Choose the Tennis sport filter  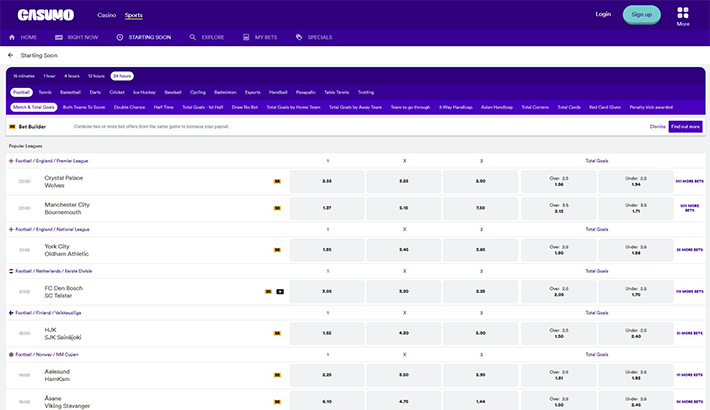coord(45,92)
